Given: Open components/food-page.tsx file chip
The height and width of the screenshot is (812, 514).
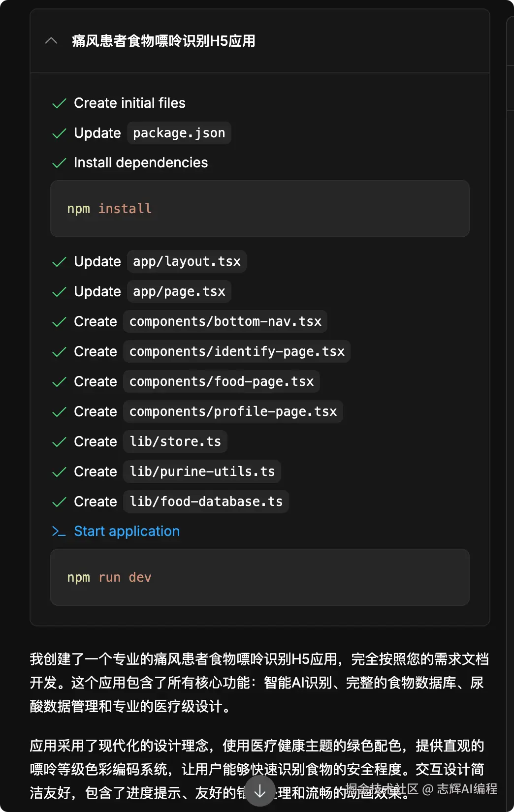Looking at the screenshot, I should coord(221,382).
